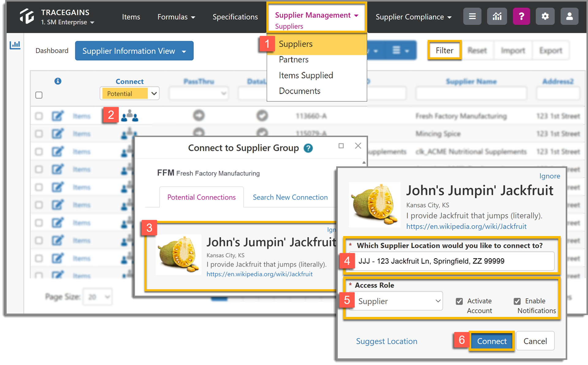
Task: Click the sidebar dashboard chart icon
Action: coord(15,45)
